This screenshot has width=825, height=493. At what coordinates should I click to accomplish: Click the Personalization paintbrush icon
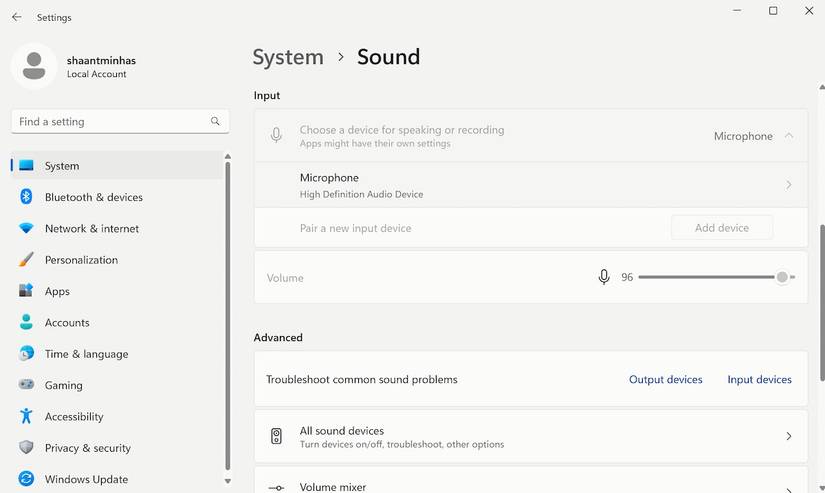[26, 260]
